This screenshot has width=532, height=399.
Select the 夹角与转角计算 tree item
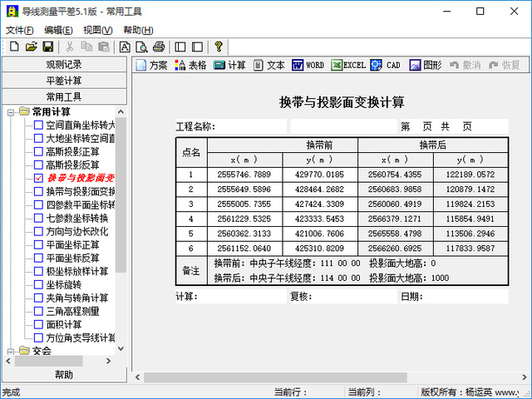point(77,298)
